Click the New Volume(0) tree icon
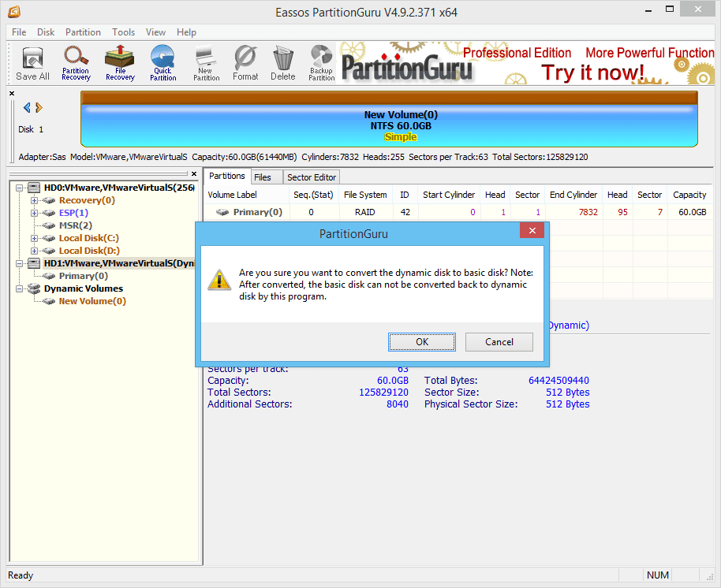The width and height of the screenshot is (721, 588). (49, 301)
